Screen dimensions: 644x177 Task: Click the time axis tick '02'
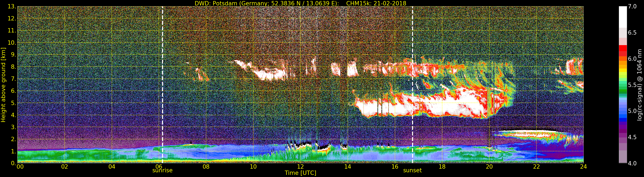(x=65, y=166)
